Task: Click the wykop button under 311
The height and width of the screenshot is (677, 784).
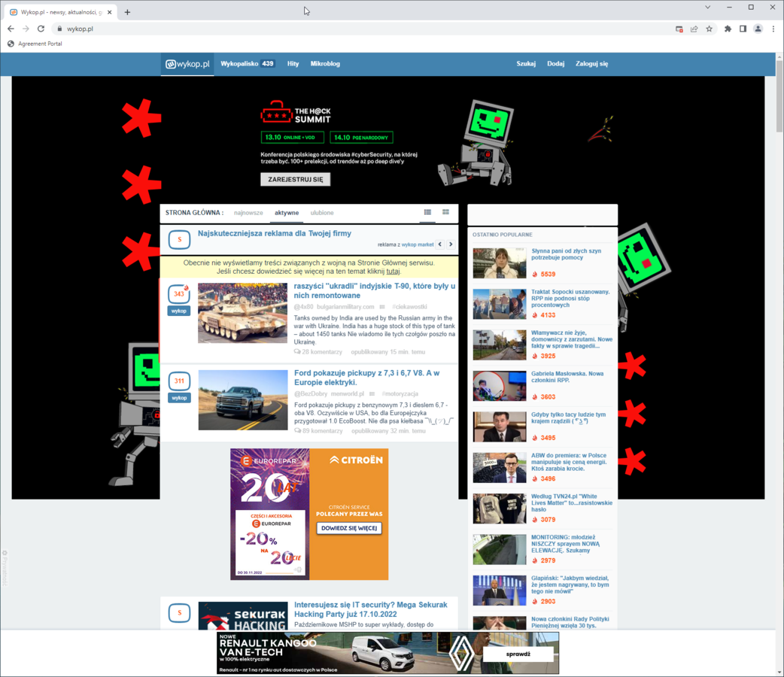Action: [x=179, y=398]
